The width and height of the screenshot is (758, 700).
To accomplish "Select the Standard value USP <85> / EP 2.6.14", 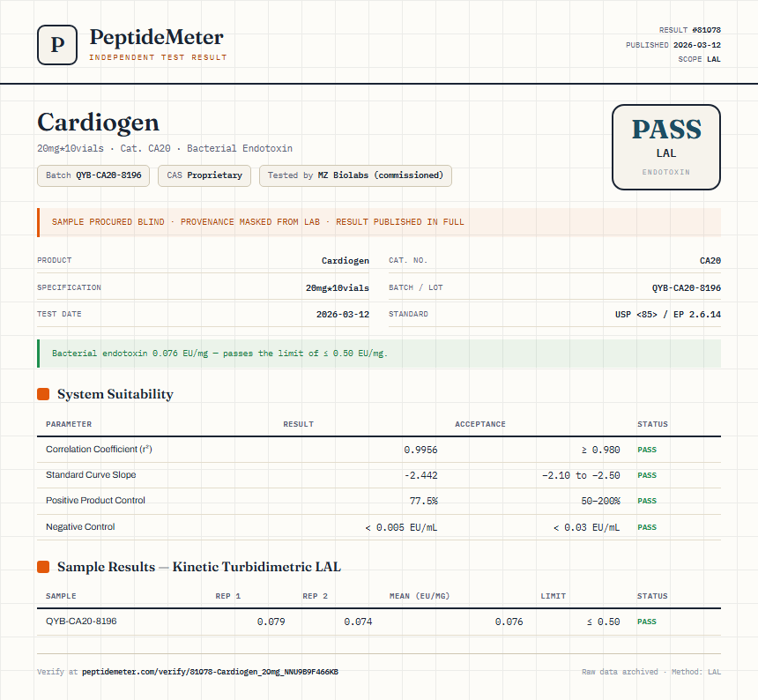I will (x=668, y=314).
